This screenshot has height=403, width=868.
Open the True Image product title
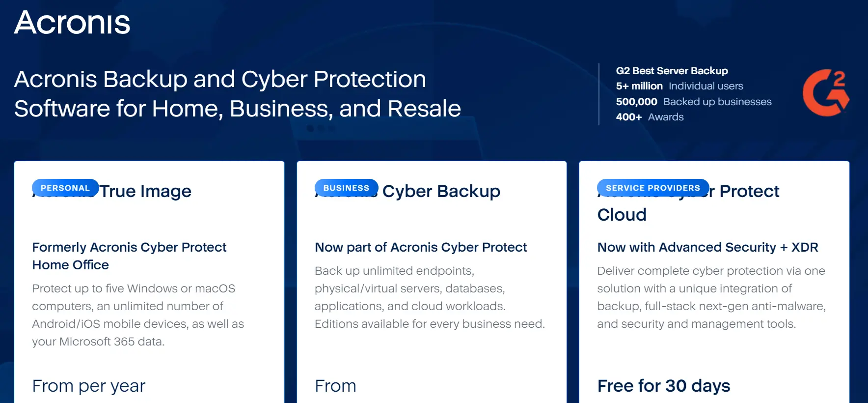pyautogui.click(x=112, y=191)
